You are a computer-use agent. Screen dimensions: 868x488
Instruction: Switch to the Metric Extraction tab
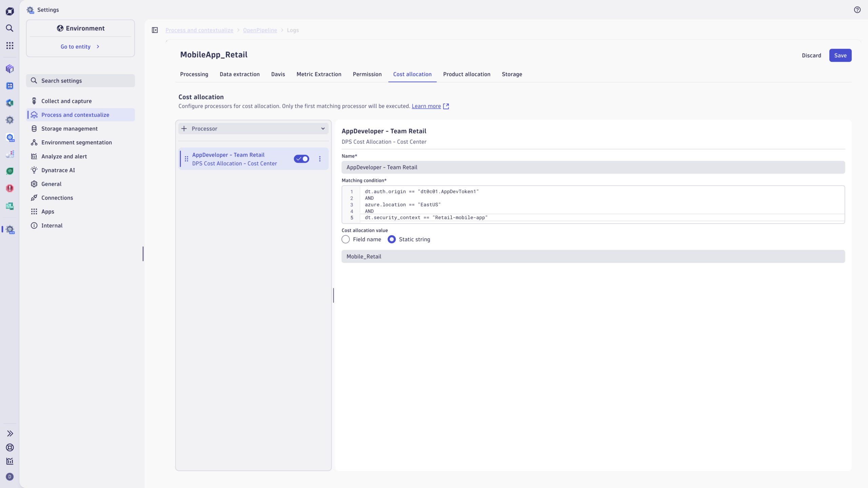[x=318, y=74]
